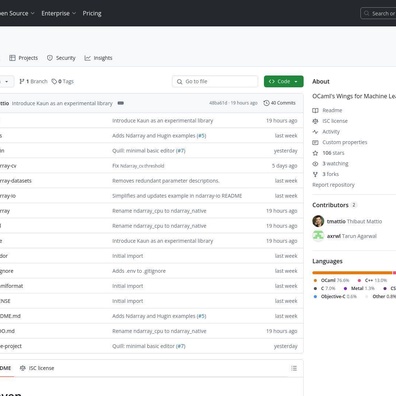Switch to the Projects tab
The height and width of the screenshot is (396, 396).
23,58
